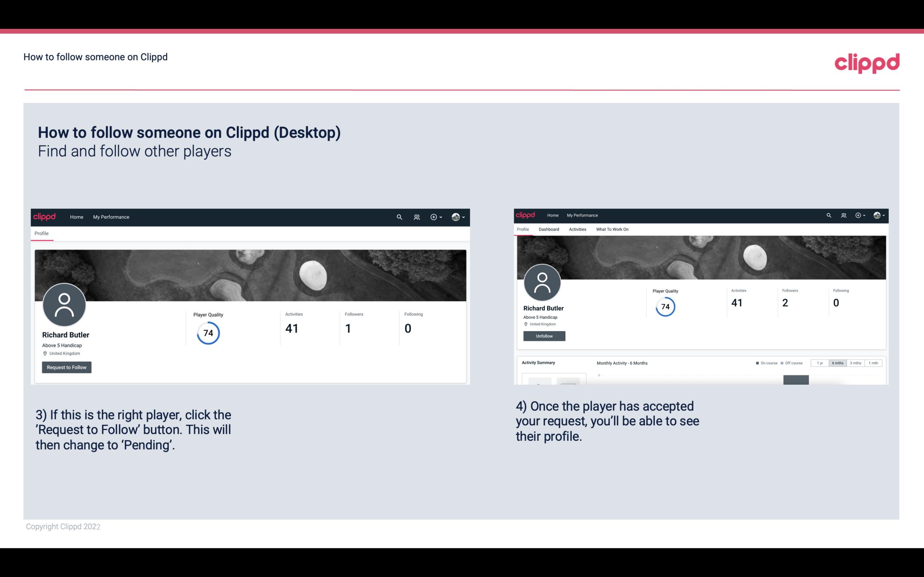Select the '6 mths' activity filter toggle
The image size is (924, 577).
pyautogui.click(x=838, y=363)
